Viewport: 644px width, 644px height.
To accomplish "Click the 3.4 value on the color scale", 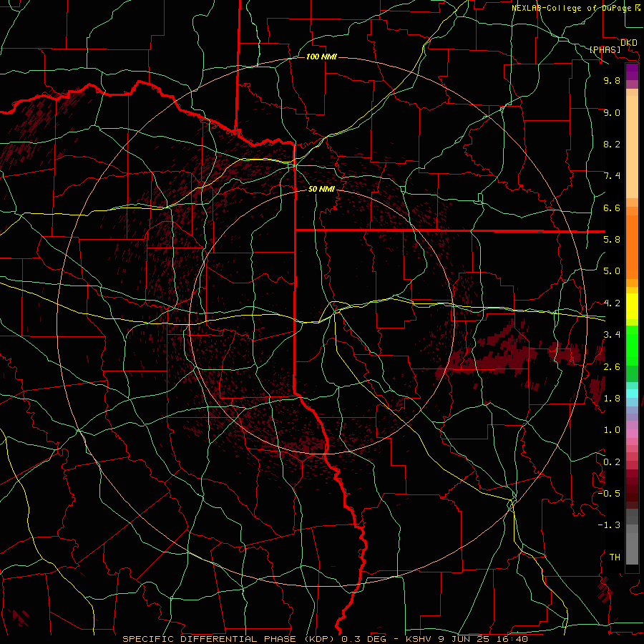I will 612,335.
